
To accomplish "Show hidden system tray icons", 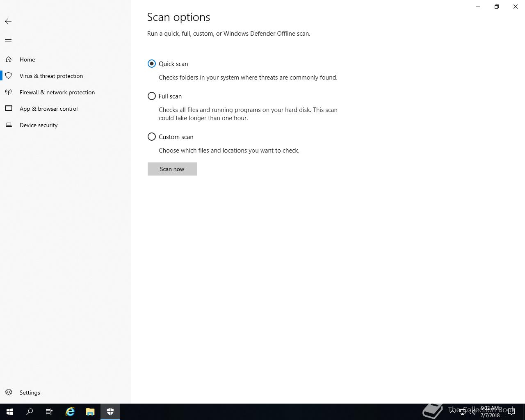I will [x=452, y=412].
